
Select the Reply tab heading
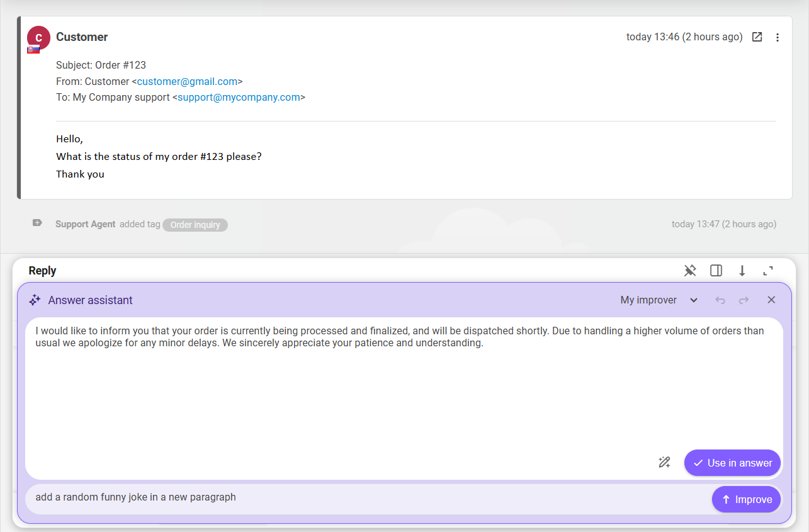[42, 270]
